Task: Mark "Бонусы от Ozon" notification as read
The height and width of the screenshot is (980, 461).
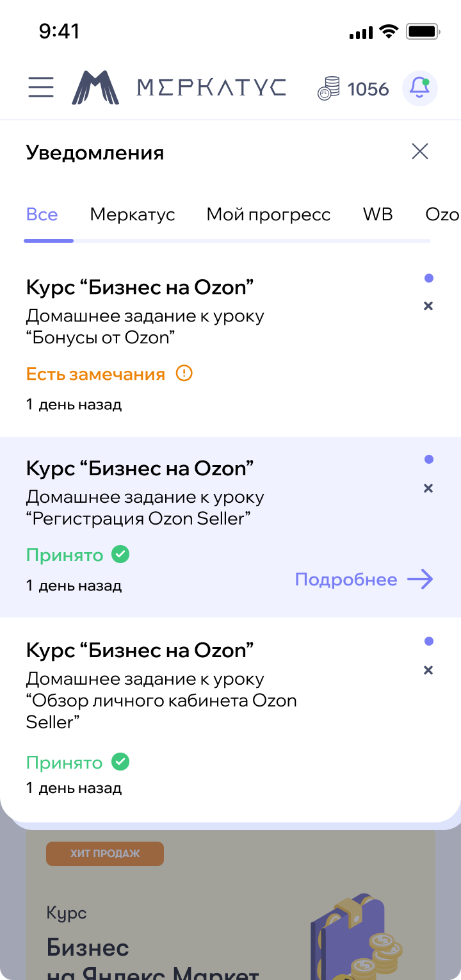Action: click(428, 278)
